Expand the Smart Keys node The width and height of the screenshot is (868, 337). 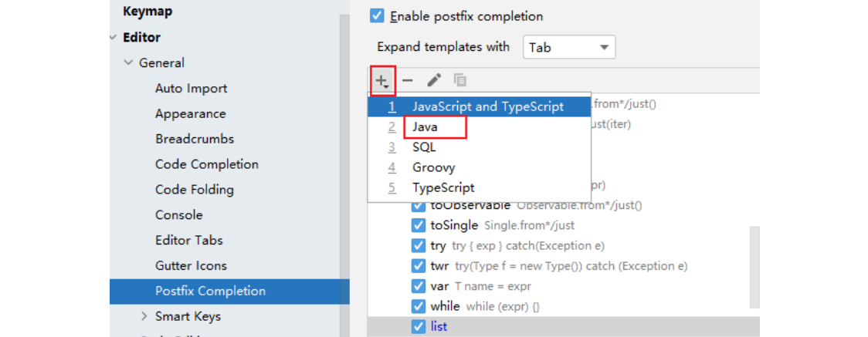pos(144,316)
